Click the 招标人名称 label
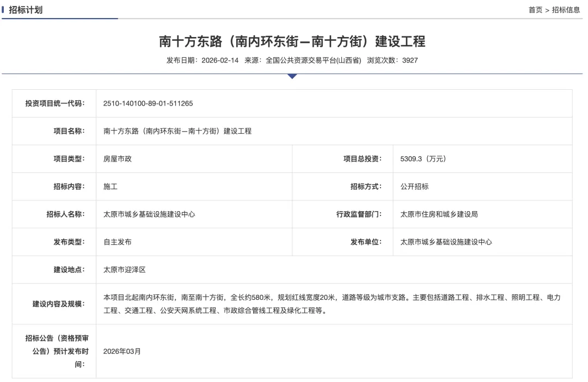This screenshot has width=588, height=382. click(66, 214)
